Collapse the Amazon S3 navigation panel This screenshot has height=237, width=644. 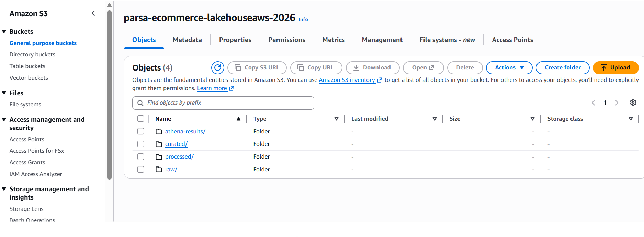tap(93, 13)
